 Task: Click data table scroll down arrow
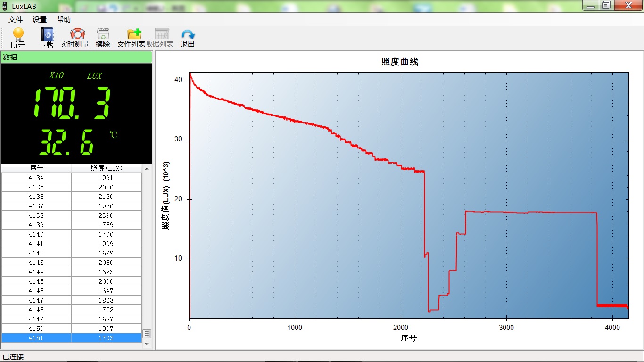click(147, 344)
